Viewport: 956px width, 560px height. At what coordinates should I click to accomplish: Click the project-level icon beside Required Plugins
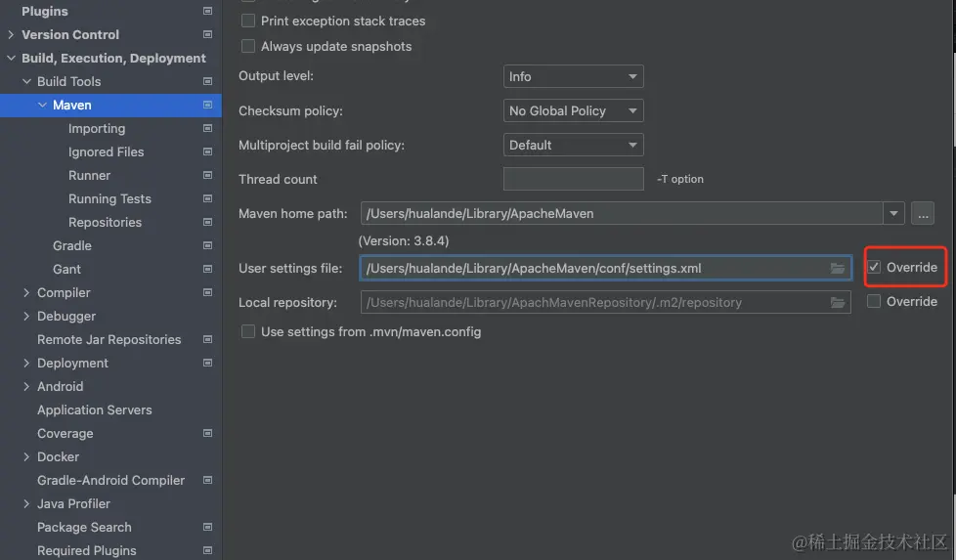[x=207, y=551]
